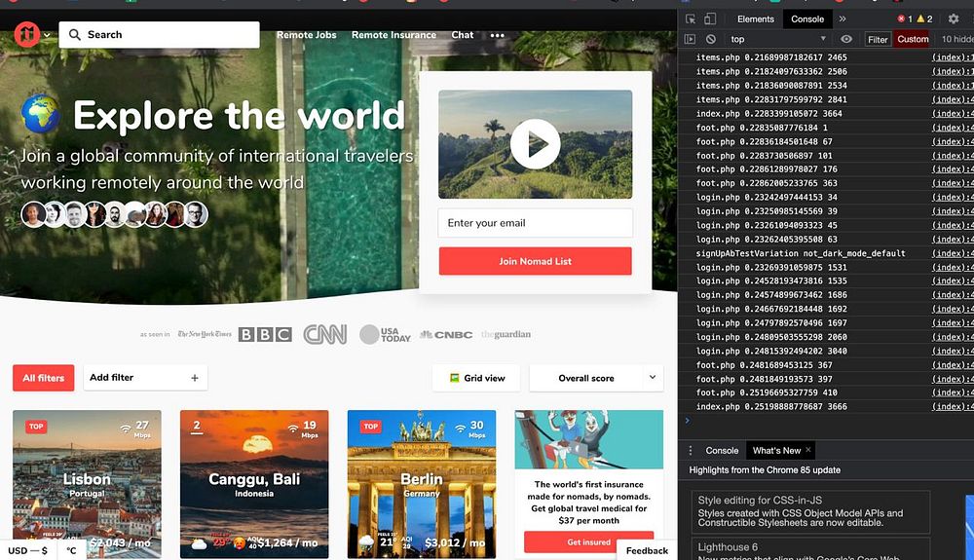Screen dimensions: 974x560
Task: Open (index) link for items.php 2465 row
Action: tap(953, 57)
